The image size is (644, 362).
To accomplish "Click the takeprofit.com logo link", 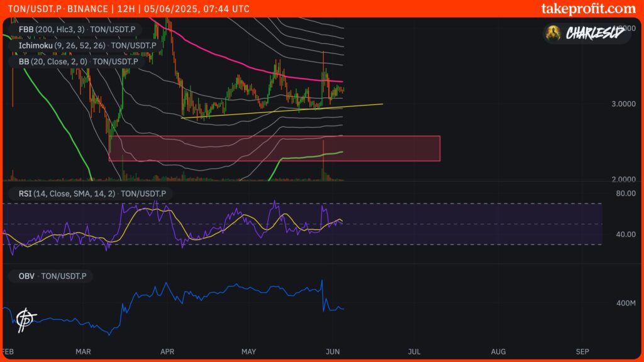I will pos(588,9).
